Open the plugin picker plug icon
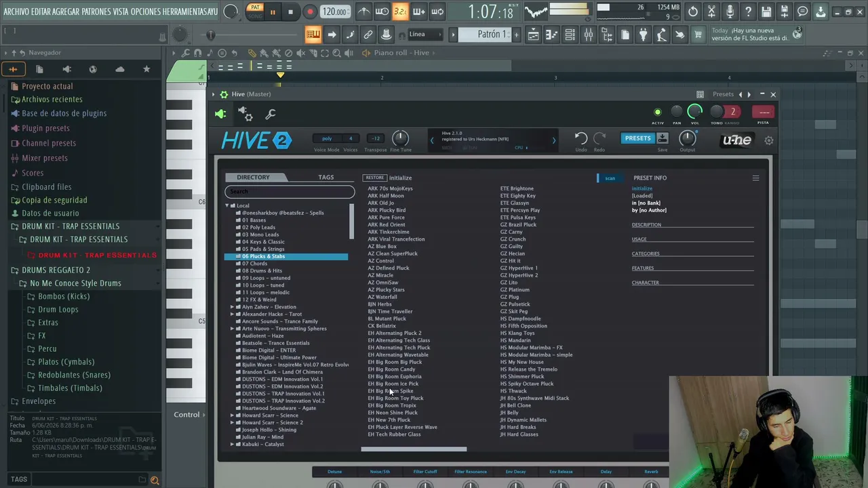The width and height of the screenshot is (868, 488). 643,35
